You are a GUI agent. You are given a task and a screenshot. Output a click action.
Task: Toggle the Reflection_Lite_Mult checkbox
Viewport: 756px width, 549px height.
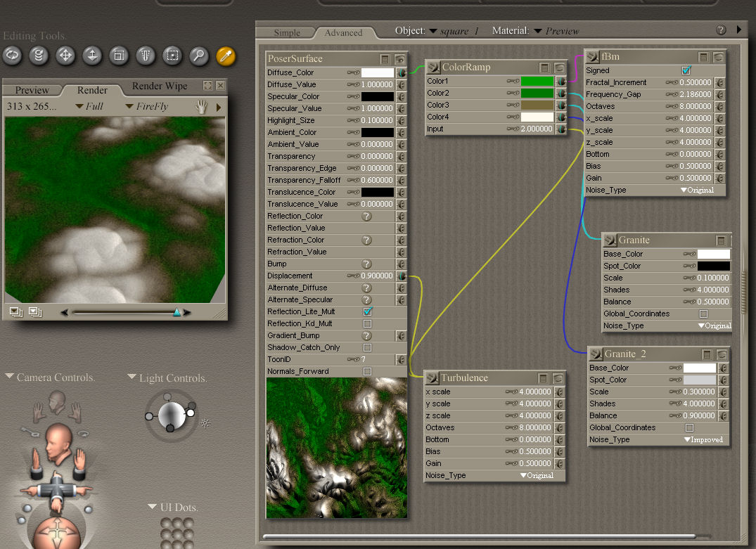tap(367, 311)
